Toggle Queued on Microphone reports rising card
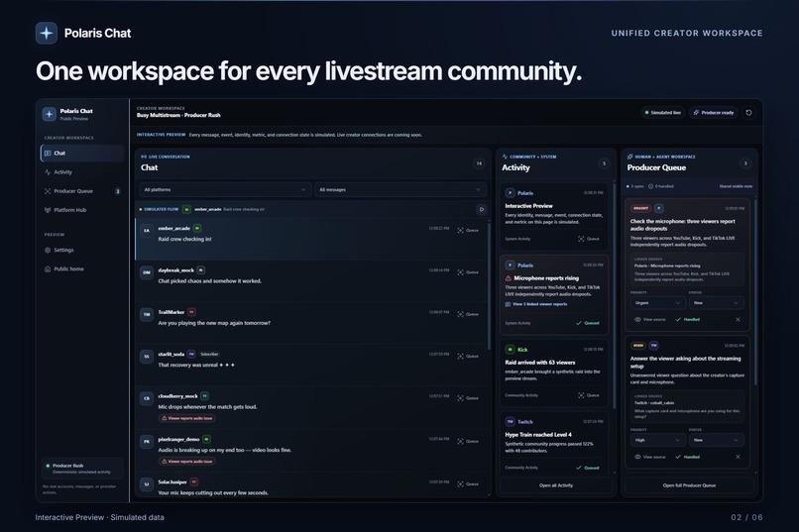This screenshot has height=532, width=799. (x=588, y=323)
